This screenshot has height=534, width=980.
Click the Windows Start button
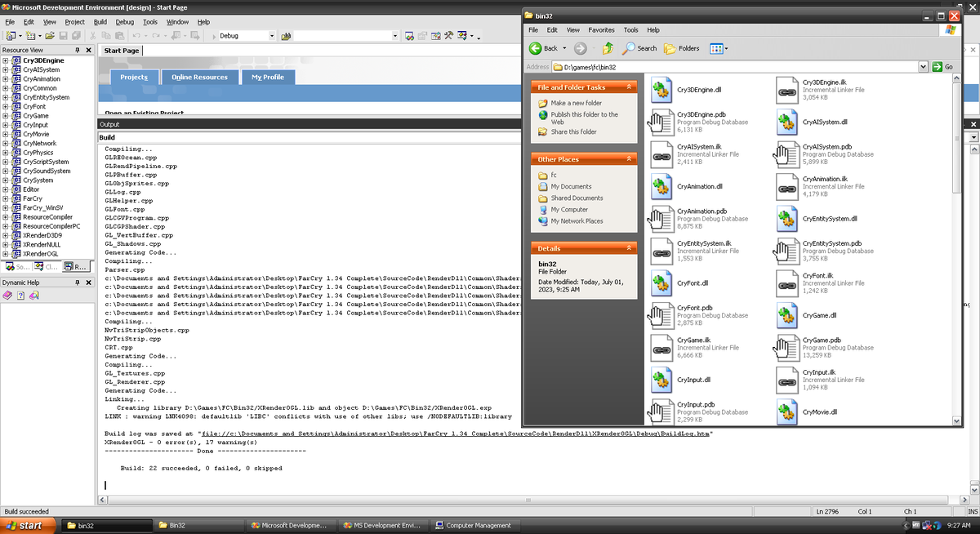[x=29, y=525]
